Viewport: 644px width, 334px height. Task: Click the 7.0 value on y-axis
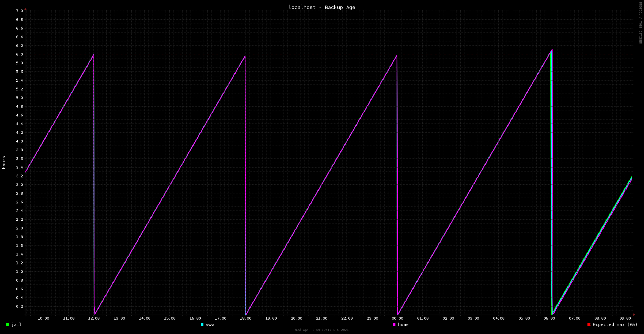pyautogui.click(x=19, y=11)
